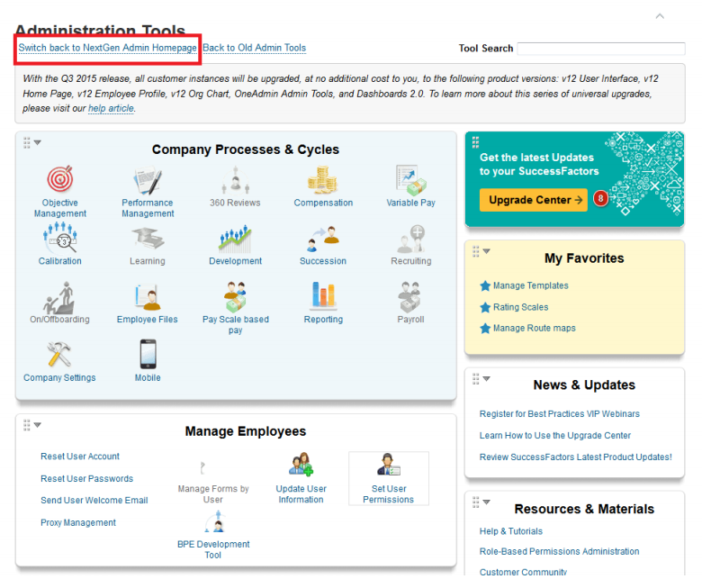Image resolution: width=702 pixels, height=588 pixels.
Task: Open the Learning books icon
Action: tap(148, 239)
